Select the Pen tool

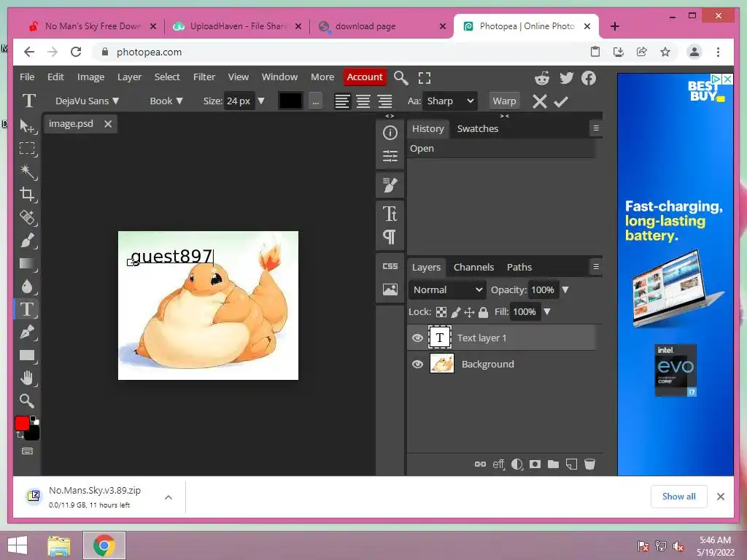coord(27,332)
